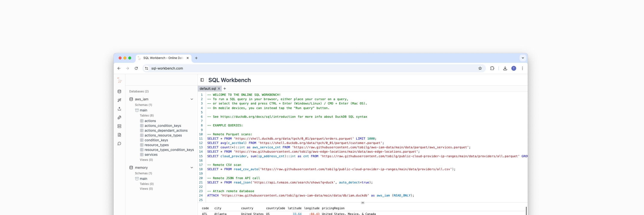Click the Databases (2) heading
Image resolution: width=644 pixels, height=215 pixels.
pos(139,91)
